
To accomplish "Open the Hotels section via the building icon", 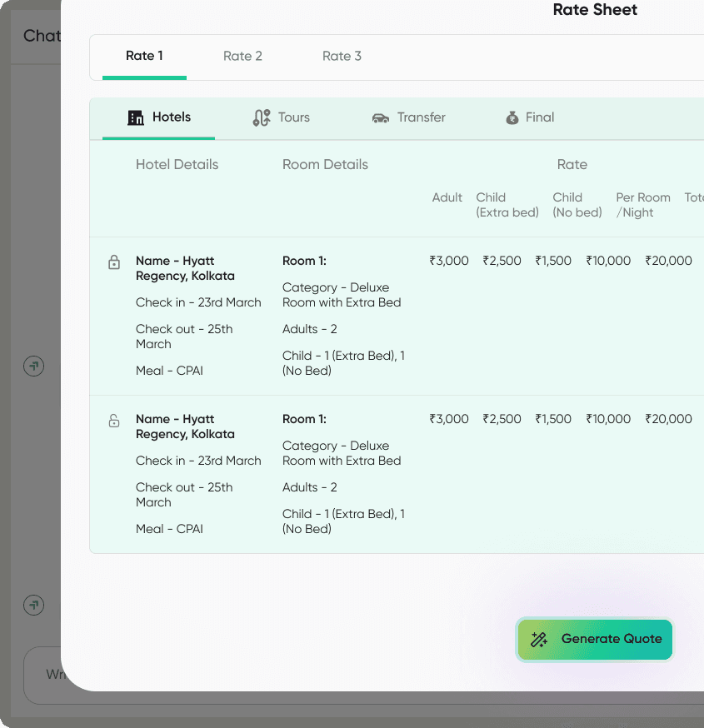I will (x=135, y=117).
